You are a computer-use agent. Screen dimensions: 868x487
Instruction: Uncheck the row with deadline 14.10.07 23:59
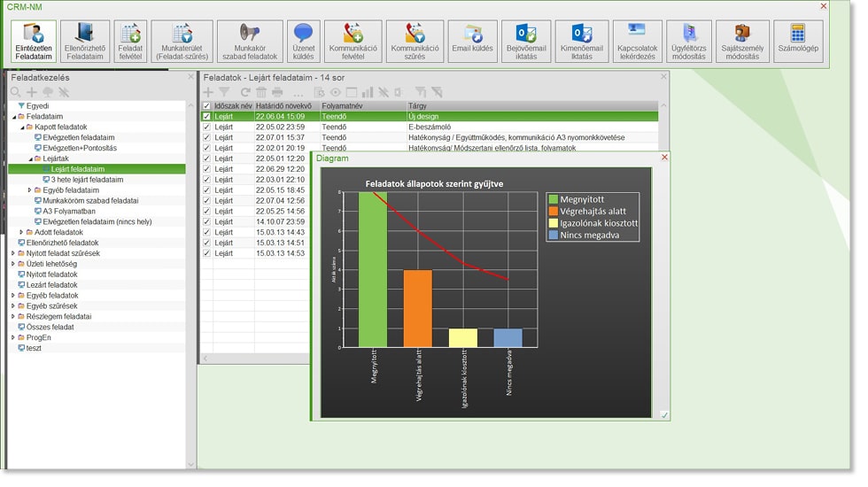pos(206,221)
